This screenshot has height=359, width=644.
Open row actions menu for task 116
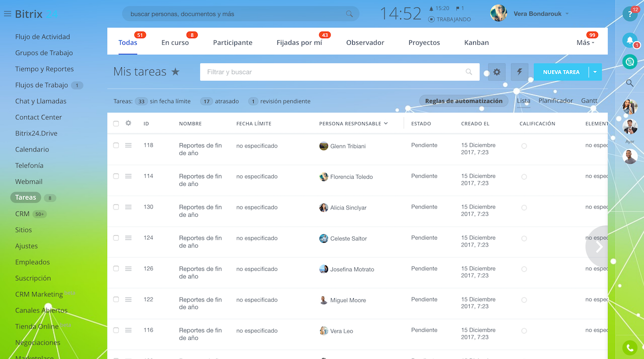(128, 330)
